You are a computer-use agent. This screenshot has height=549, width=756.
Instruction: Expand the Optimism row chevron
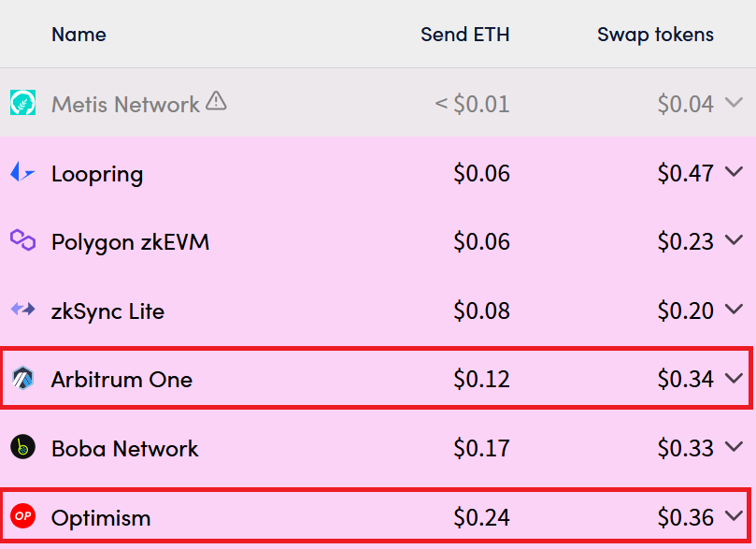[x=734, y=516]
